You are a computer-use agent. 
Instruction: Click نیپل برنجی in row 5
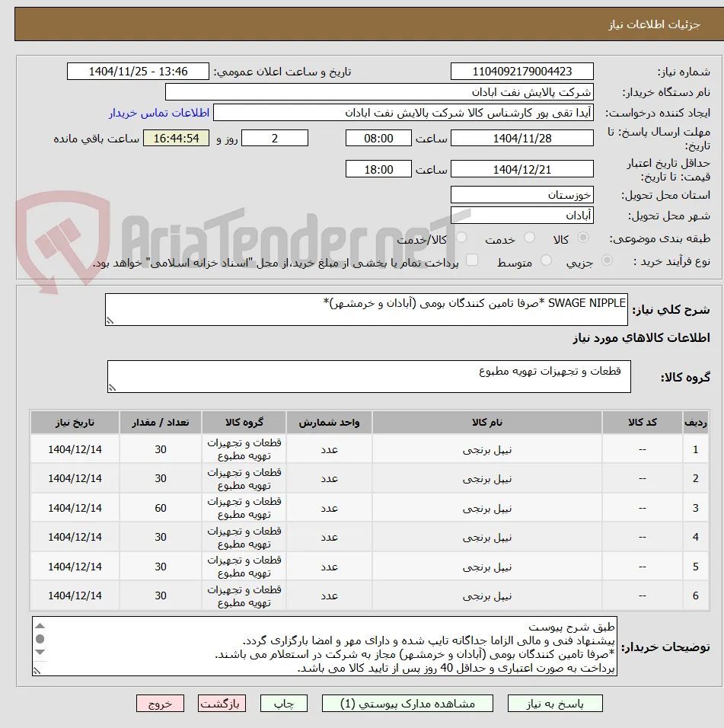[486, 567]
